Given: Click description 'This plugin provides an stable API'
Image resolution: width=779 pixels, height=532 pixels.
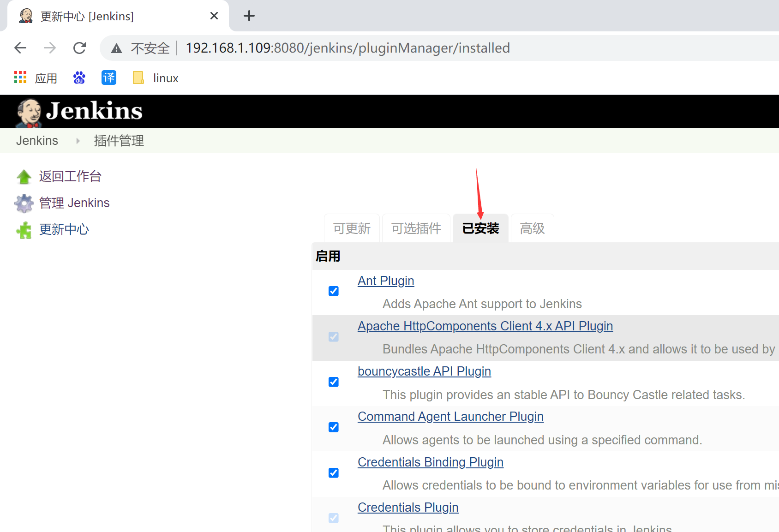Looking at the screenshot, I should point(564,395).
